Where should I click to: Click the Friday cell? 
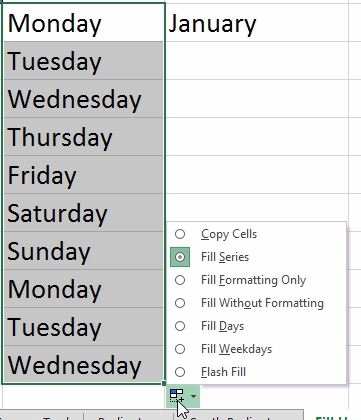coord(83,175)
